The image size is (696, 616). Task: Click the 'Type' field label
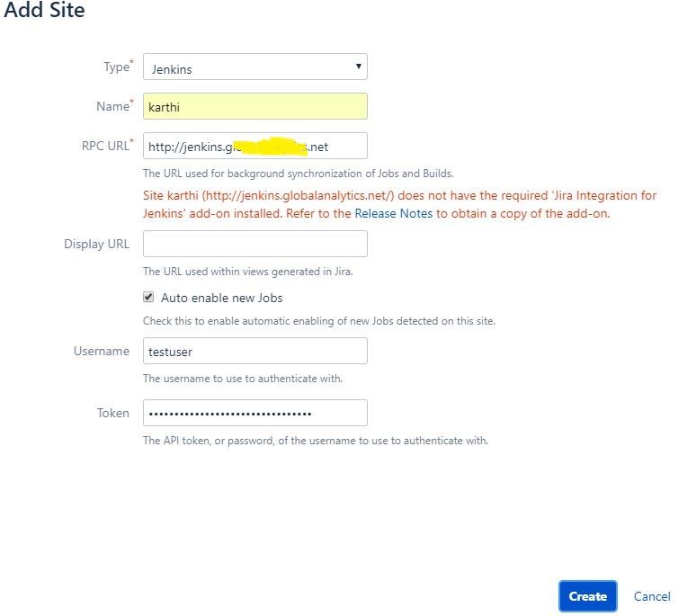point(119,67)
